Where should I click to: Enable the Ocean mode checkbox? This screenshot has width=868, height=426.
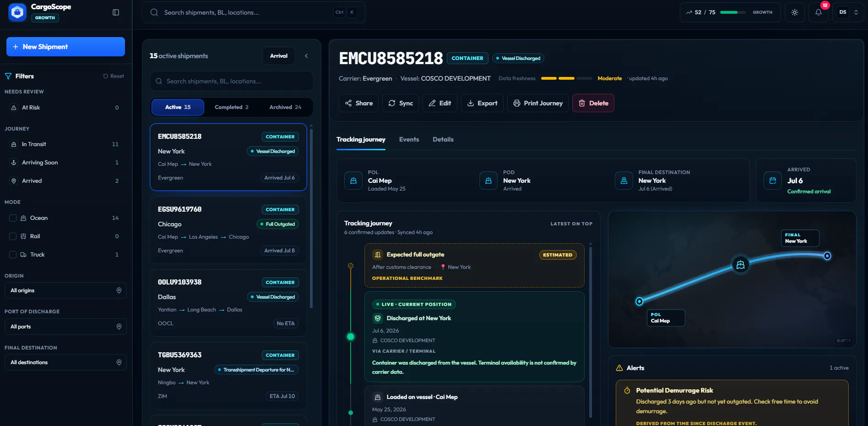[13, 218]
